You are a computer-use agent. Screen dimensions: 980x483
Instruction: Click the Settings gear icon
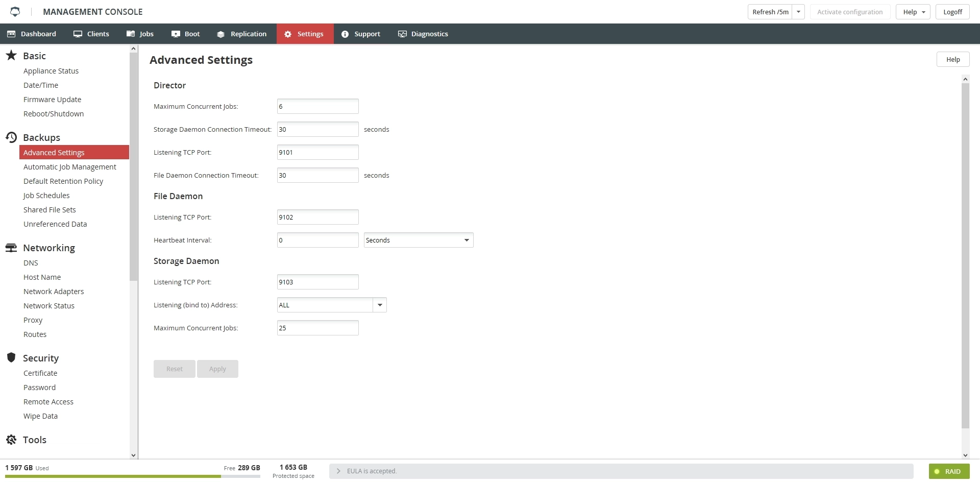[x=288, y=34]
